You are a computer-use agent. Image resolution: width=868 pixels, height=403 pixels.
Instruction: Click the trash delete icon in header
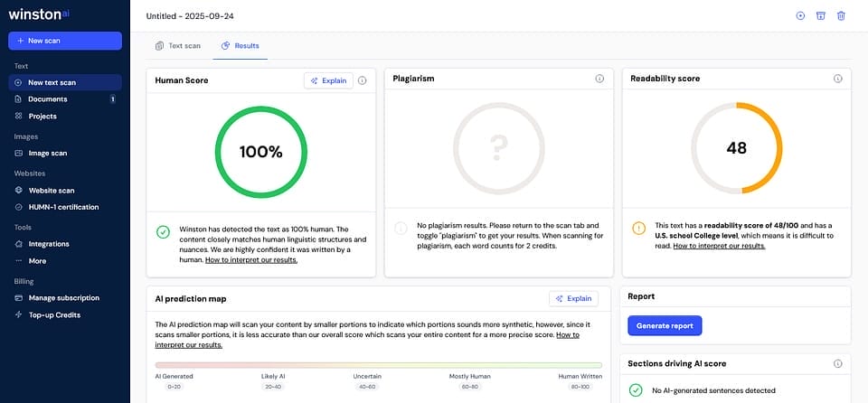coord(841,15)
